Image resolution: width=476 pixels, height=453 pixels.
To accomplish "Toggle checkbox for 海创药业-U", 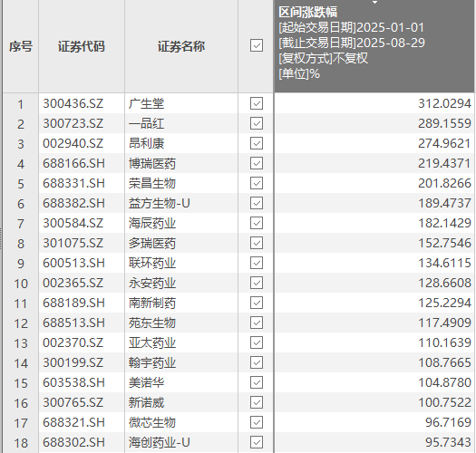I will [257, 442].
